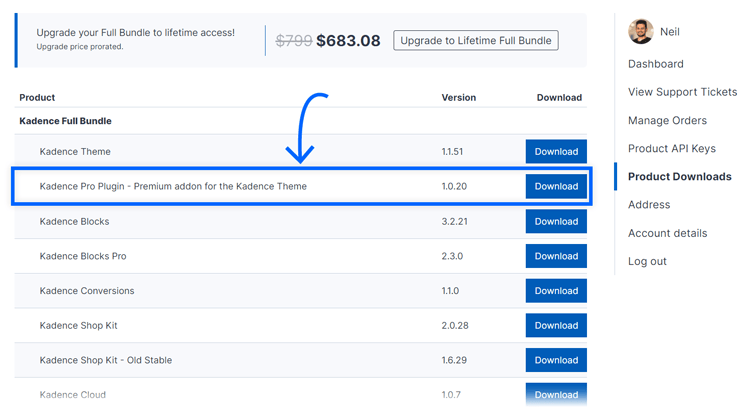Click the Kadence Blocks Pro product name

pos(83,256)
